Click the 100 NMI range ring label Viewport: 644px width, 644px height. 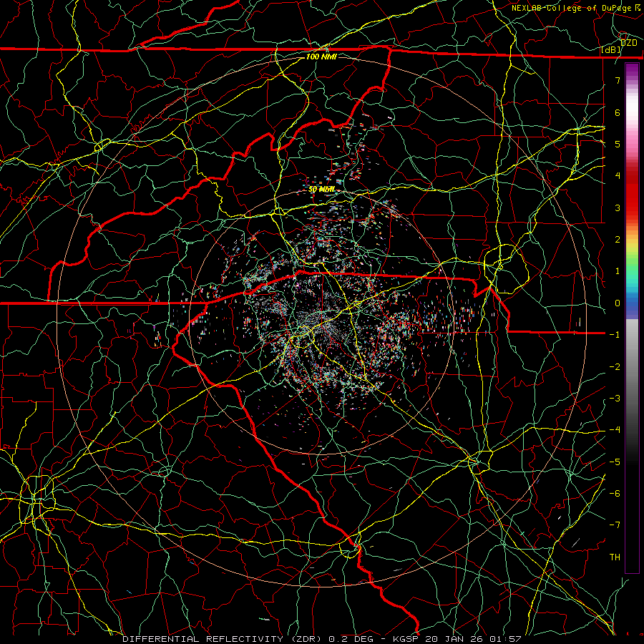[321, 57]
